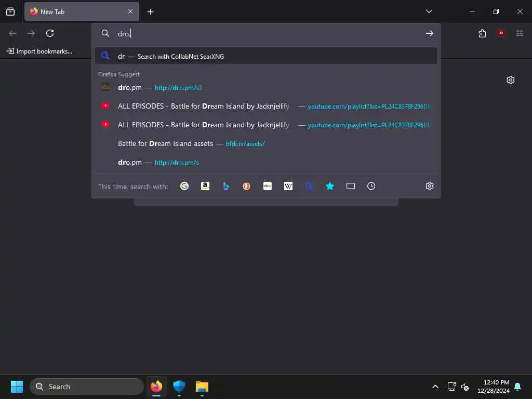The height and width of the screenshot is (399, 532).
Task: Open the notifications bell icon
Action: click(x=518, y=387)
